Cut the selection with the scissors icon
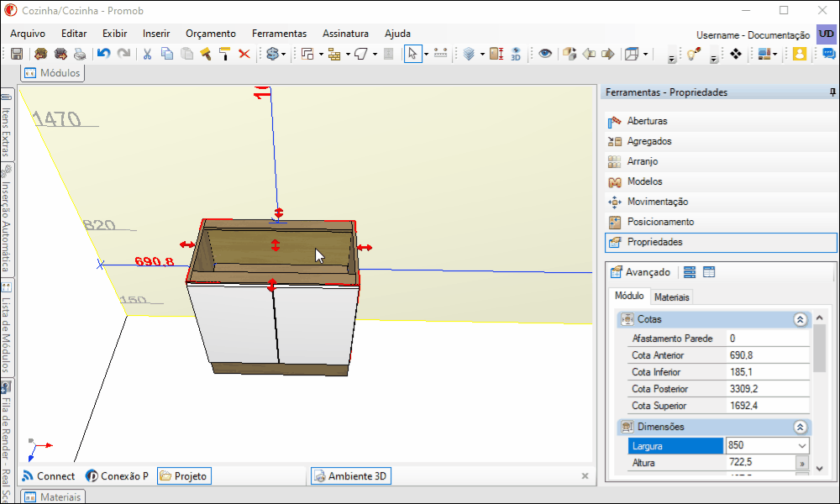840x504 pixels. pyautogui.click(x=147, y=54)
